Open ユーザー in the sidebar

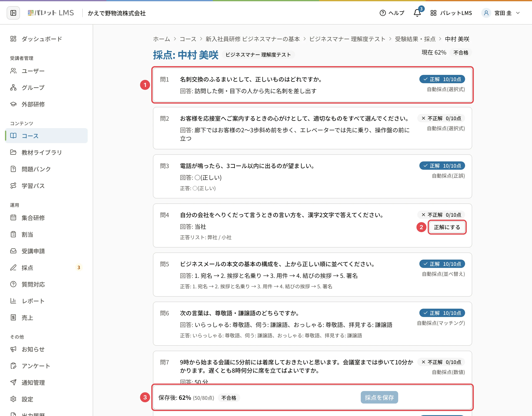tap(46, 71)
